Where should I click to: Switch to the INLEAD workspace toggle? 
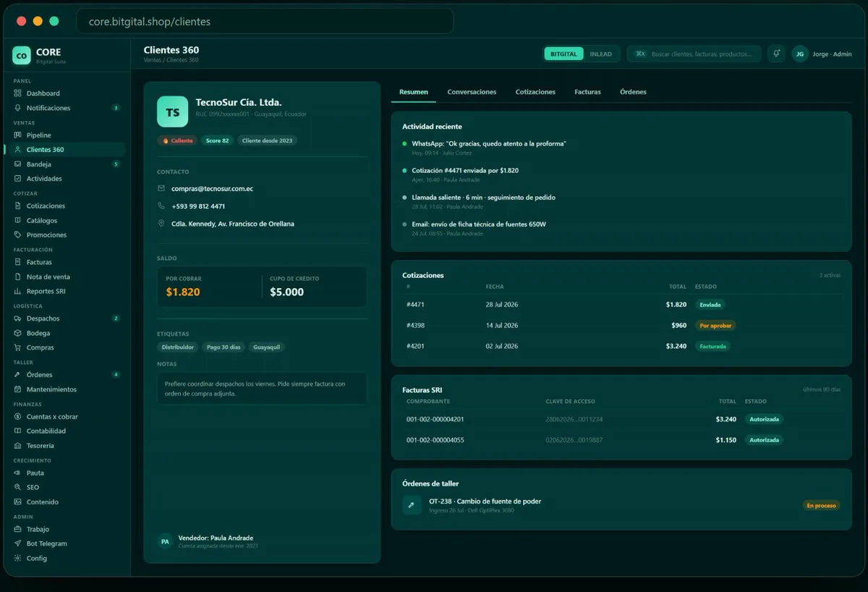[600, 54]
